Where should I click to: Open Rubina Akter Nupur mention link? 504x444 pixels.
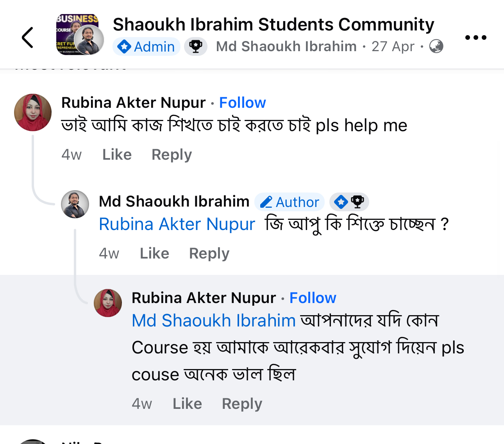point(177,225)
